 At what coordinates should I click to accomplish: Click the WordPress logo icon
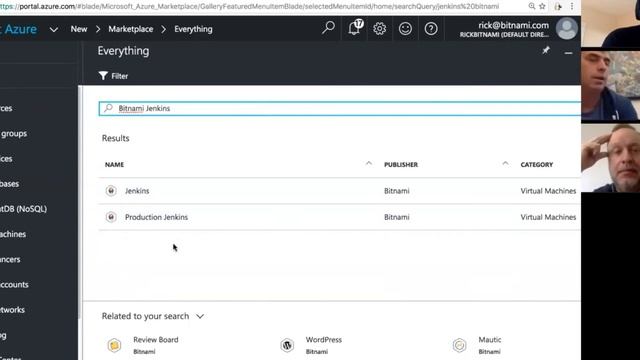[287, 345]
